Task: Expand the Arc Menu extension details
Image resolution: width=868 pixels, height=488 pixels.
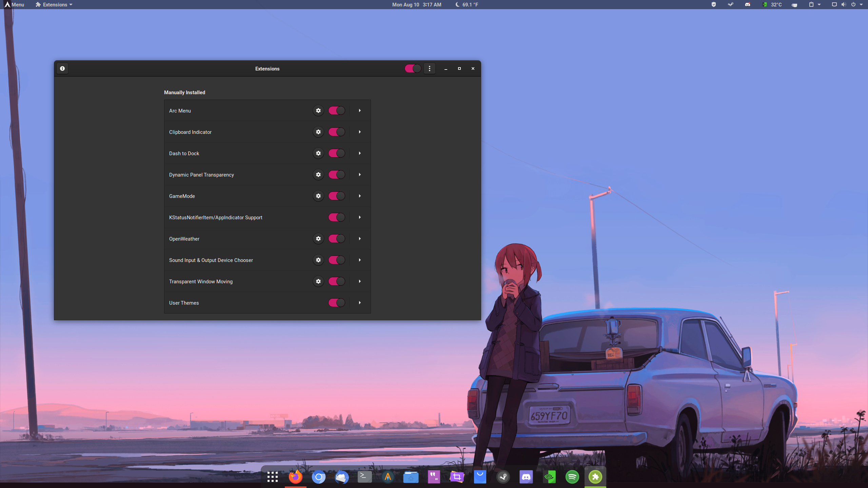Action: pos(360,110)
